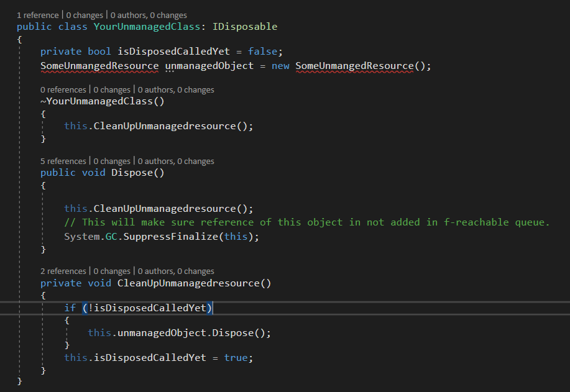
Task: Open "0 changes" CodeLens above YourUnmanagedClass declaration
Action: [x=85, y=16]
